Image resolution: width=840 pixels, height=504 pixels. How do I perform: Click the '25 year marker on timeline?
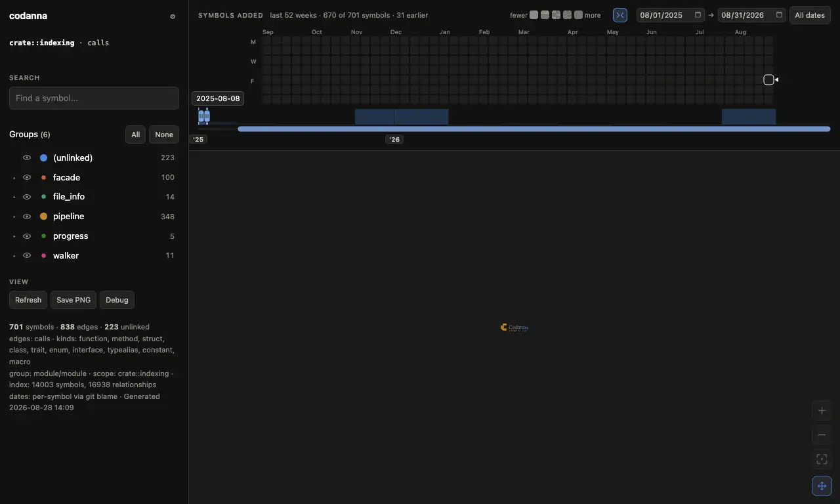[x=198, y=139]
